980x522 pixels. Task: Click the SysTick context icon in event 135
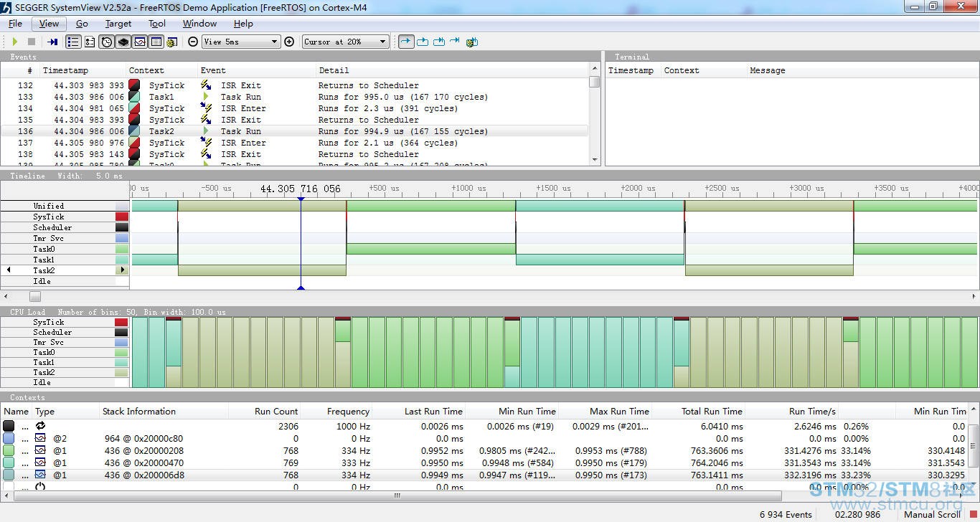(x=134, y=120)
